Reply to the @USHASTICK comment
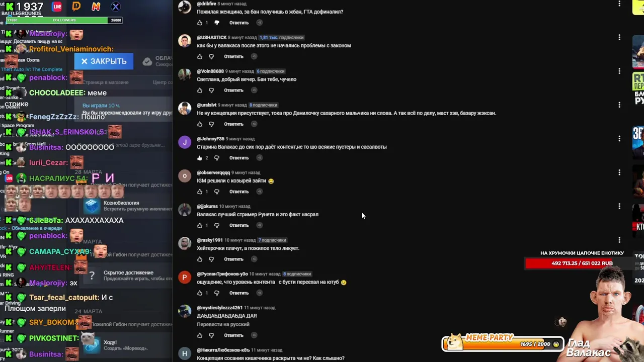644x362 pixels. pyautogui.click(x=233, y=56)
